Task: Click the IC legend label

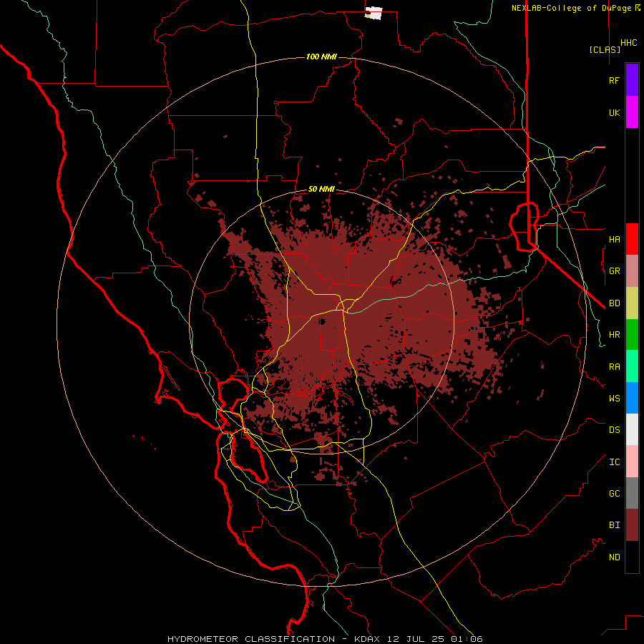Action: (614, 462)
